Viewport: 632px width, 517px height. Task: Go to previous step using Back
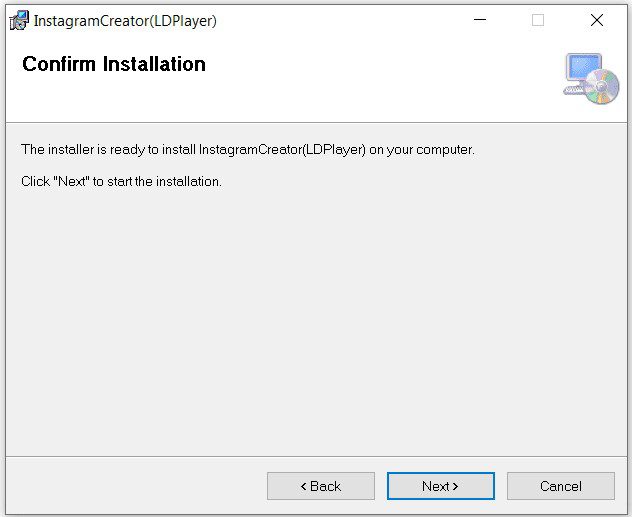(321, 486)
